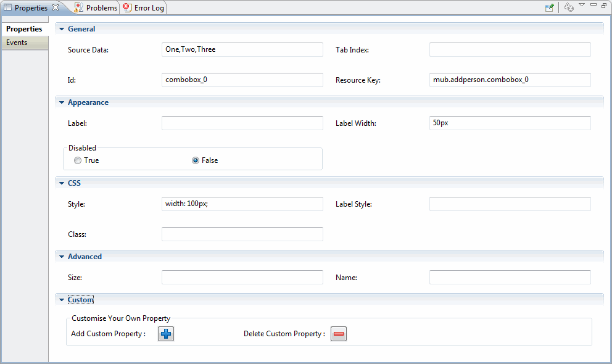612x364 pixels.
Task: Close the Properties view tab with the X
Action: tap(56, 7)
